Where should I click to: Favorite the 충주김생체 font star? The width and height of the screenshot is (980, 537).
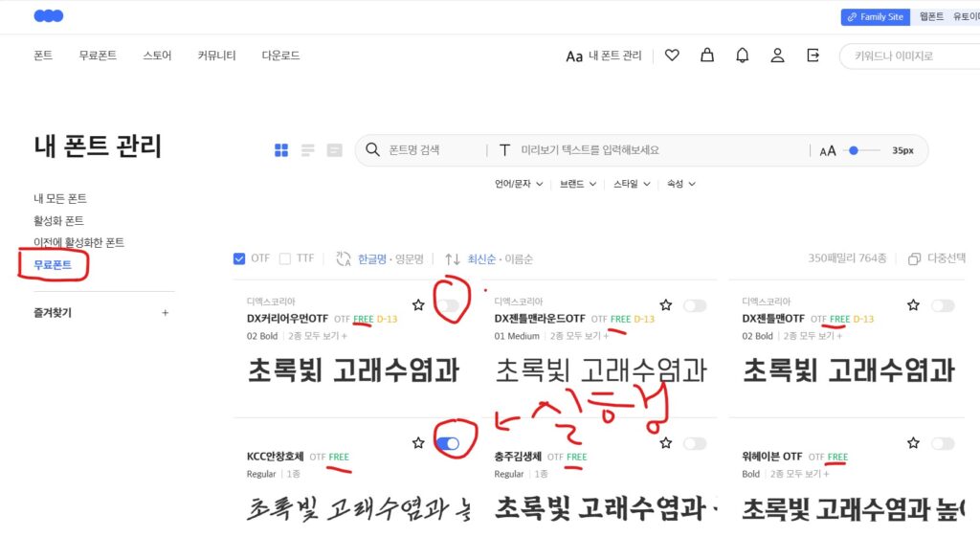pyautogui.click(x=666, y=443)
